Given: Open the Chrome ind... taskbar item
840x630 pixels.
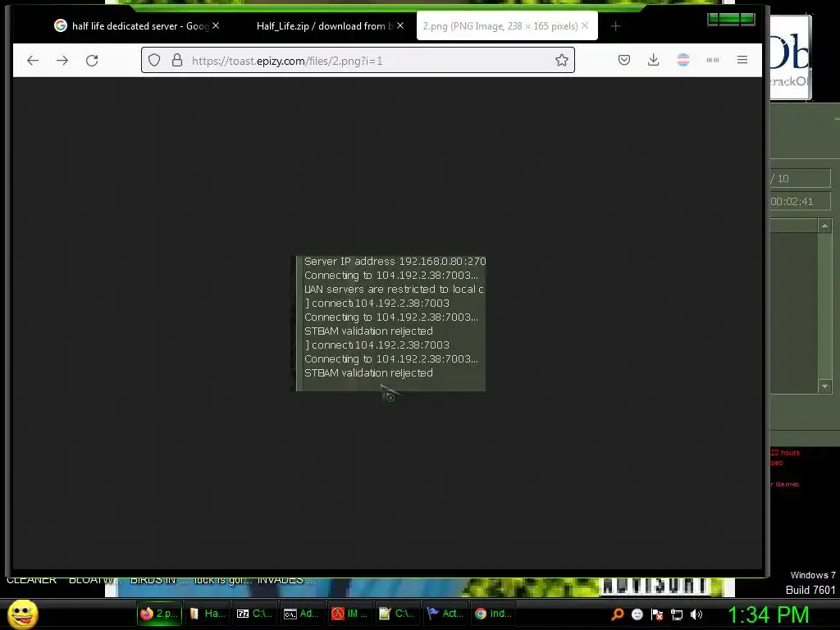Looking at the screenshot, I should coord(492,614).
